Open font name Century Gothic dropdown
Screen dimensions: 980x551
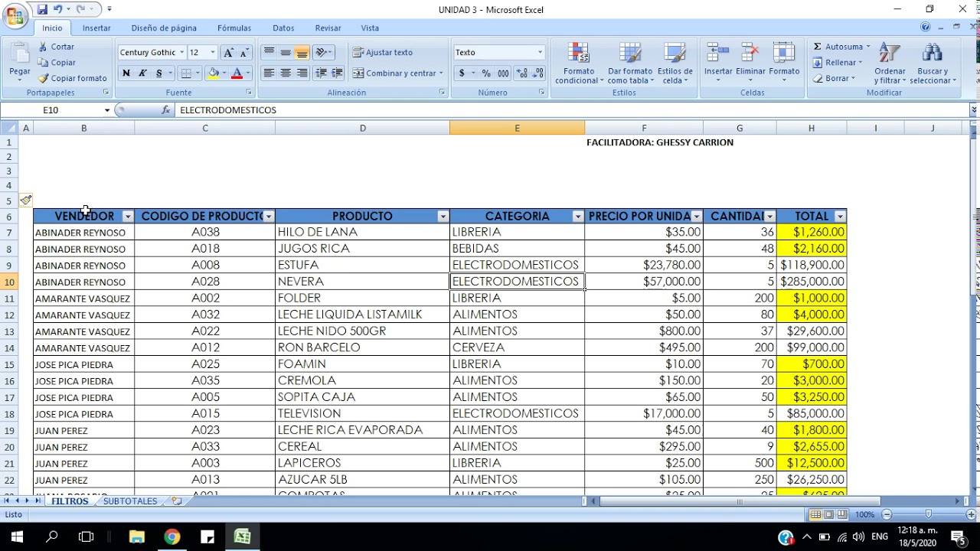(181, 52)
